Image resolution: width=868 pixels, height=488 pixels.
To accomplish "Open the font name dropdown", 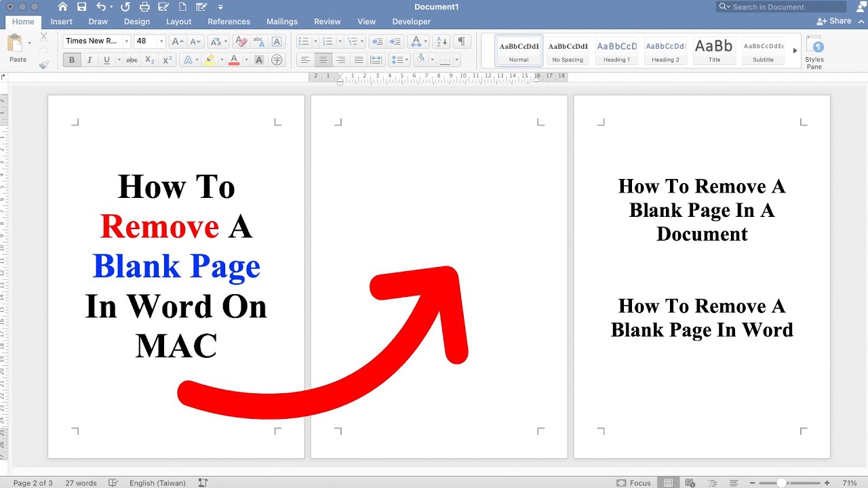I will click(x=126, y=41).
